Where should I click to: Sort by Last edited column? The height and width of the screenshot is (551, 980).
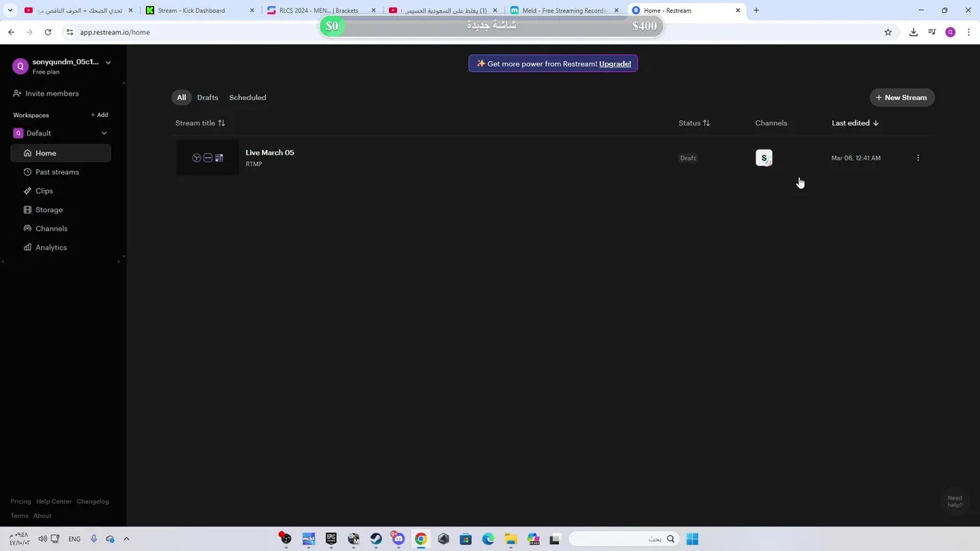pos(855,123)
